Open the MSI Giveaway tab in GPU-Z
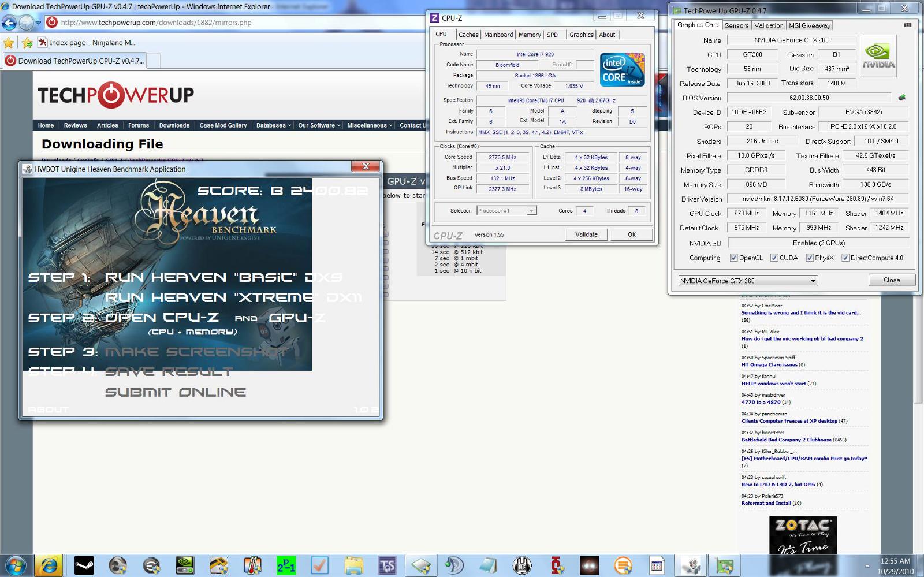 coord(809,25)
